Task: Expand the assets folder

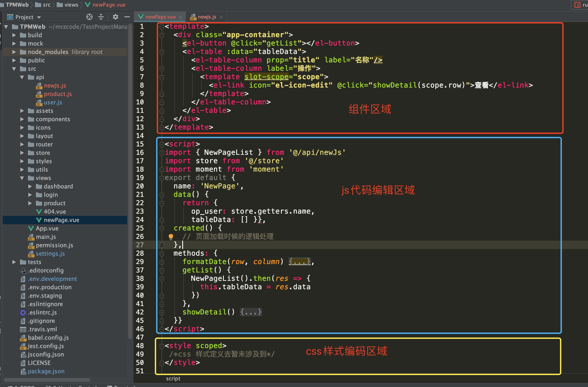Action: point(22,111)
